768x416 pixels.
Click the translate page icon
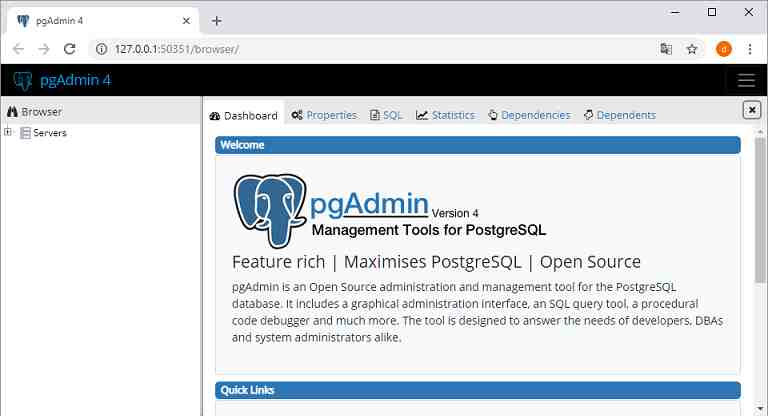pos(666,49)
